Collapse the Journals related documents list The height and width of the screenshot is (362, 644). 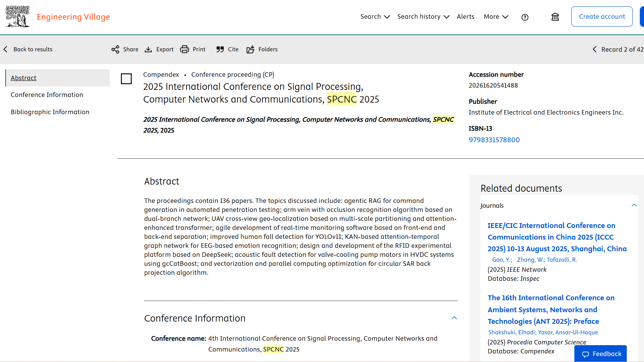(634, 205)
